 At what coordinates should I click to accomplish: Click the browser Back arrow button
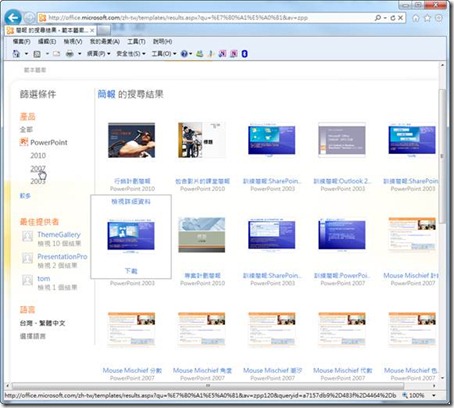tap(13, 17)
